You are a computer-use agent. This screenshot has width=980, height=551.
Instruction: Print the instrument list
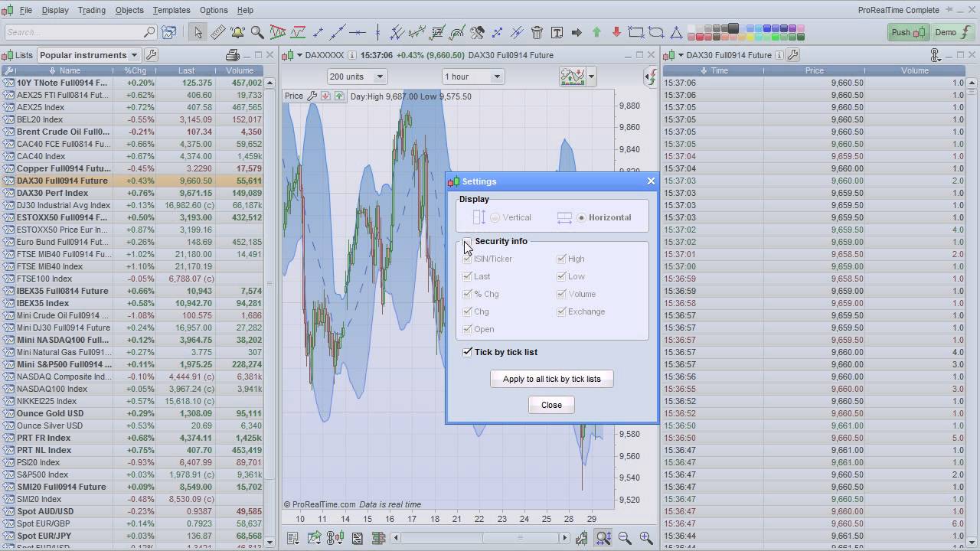[x=233, y=55]
